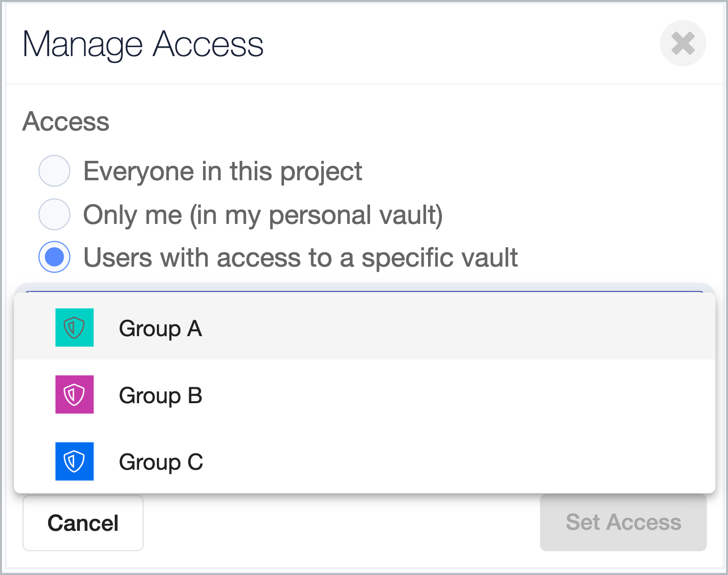
Task: Select the specific vault radio button
Action: (54, 257)
